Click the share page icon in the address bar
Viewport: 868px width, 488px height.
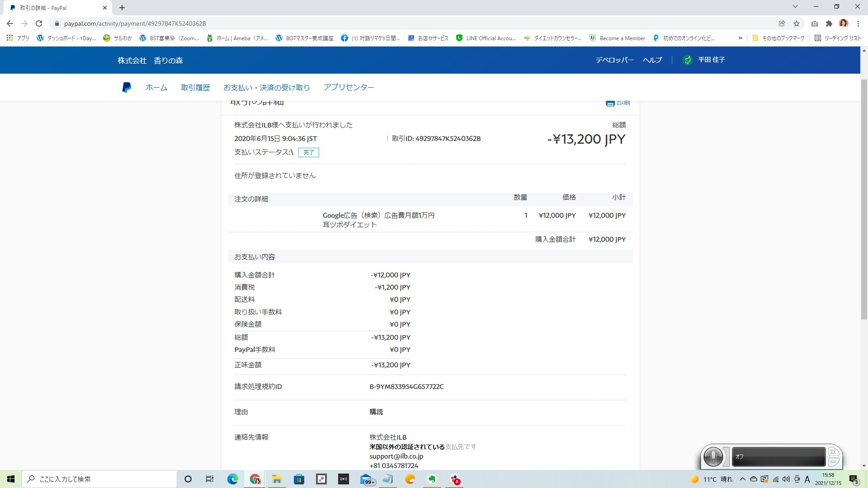coord(782,23)
